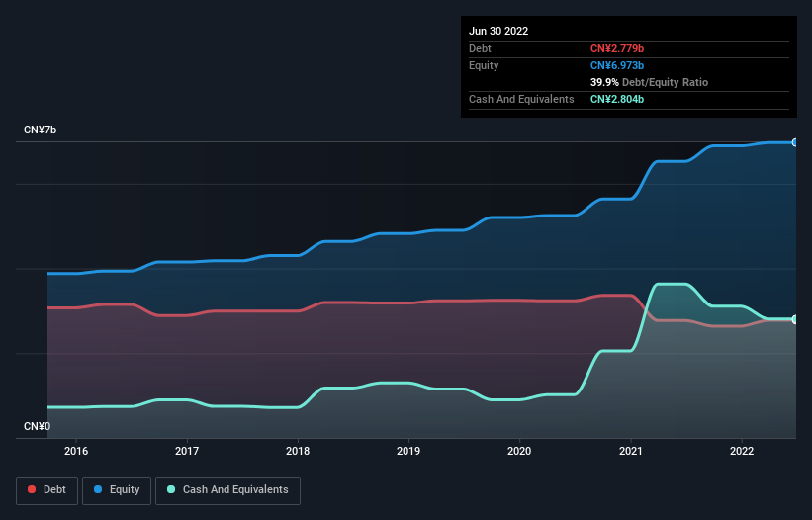Viewport: 812px width, 520px height.
Task: Click the CN¥6.973b equity value
Action: [x=617, y=65]
